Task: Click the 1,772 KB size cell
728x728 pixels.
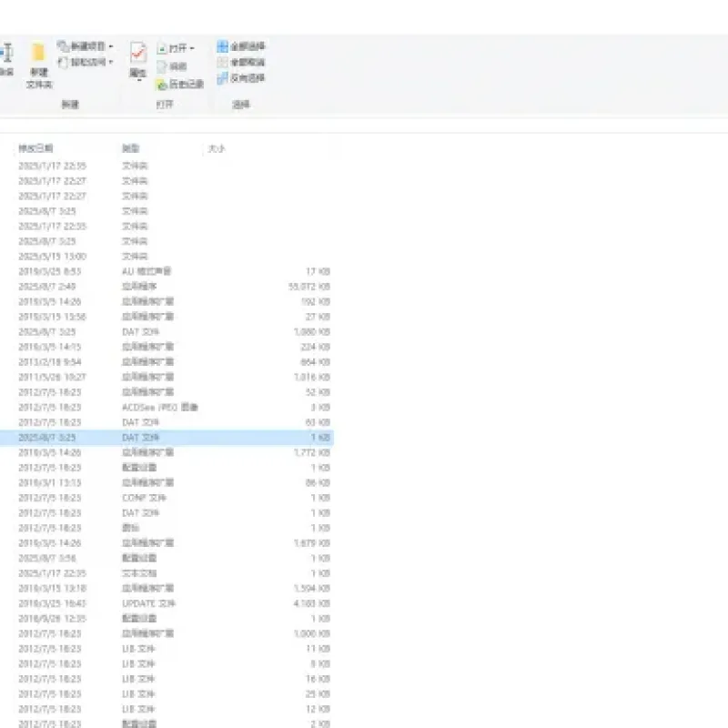Action: tap(312, 452)
